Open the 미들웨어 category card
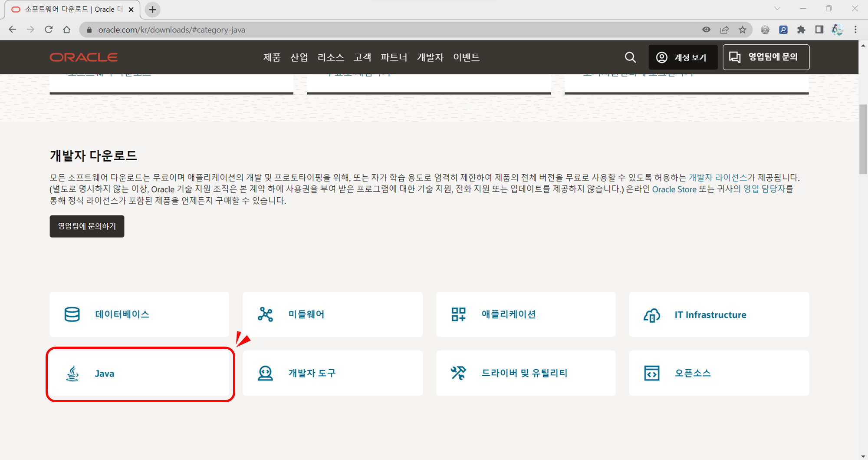 click(332, 314)
